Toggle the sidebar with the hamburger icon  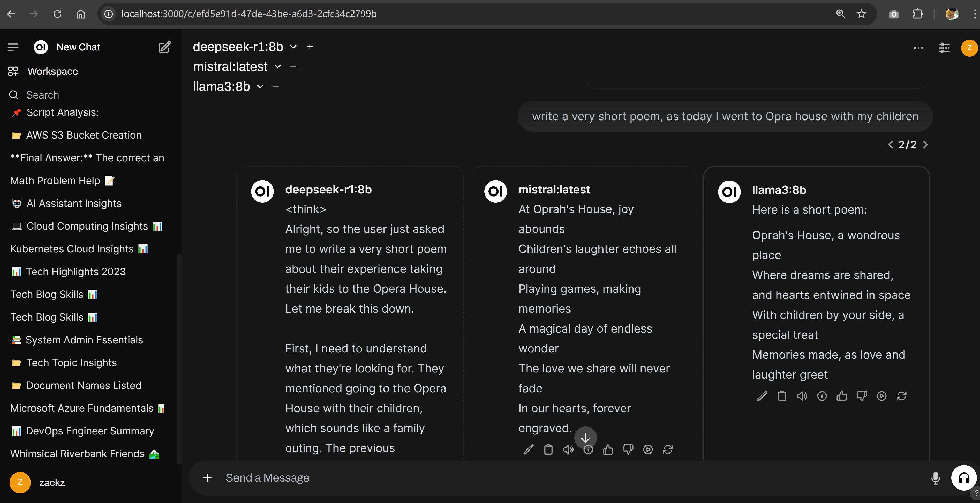tap(13, 47)
